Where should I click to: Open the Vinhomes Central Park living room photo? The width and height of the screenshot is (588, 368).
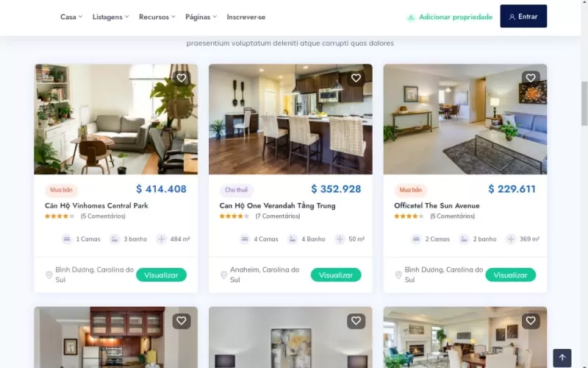point(116,119)
